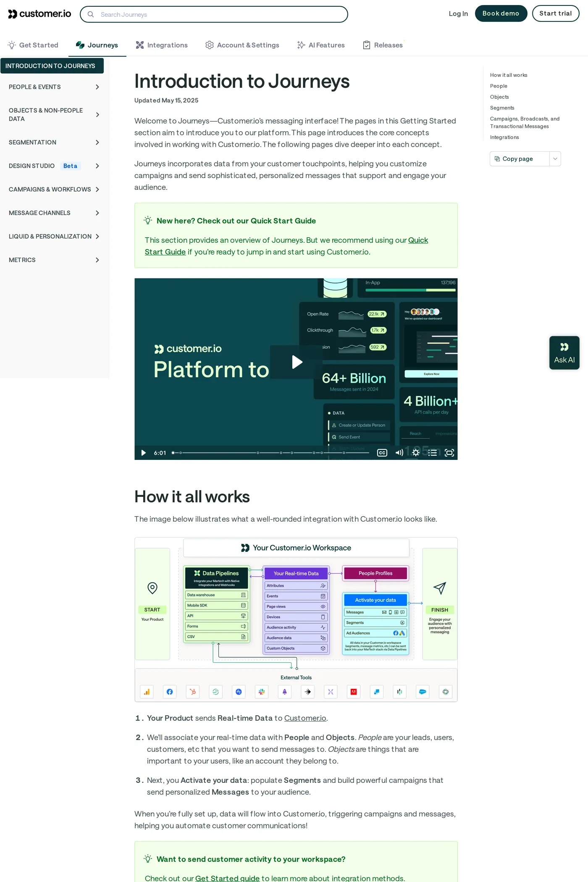Screen dimensions: 588x882
Task: Click the Adobe icon in External Tools
Action: pyautogui.click(x=354, y=692)
